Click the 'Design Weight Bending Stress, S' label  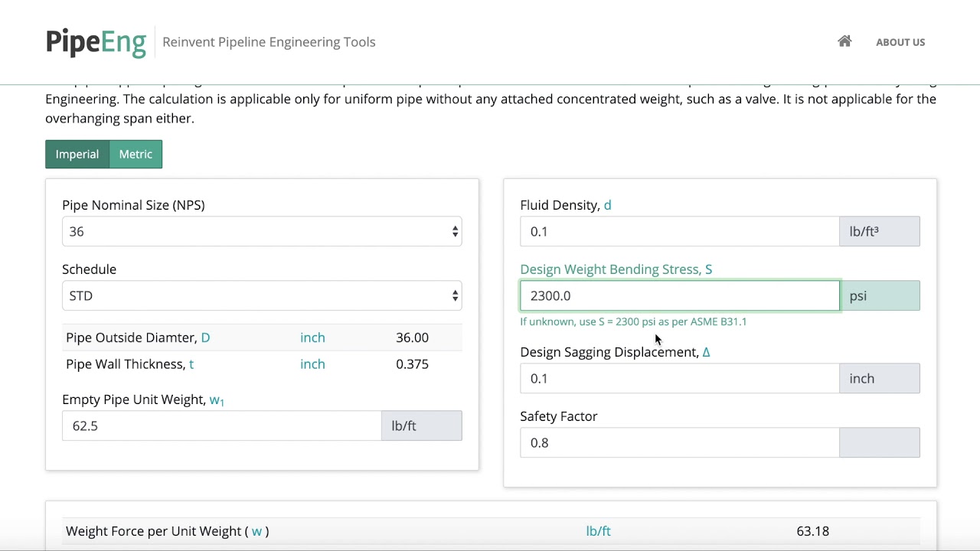tap(616, 269)
